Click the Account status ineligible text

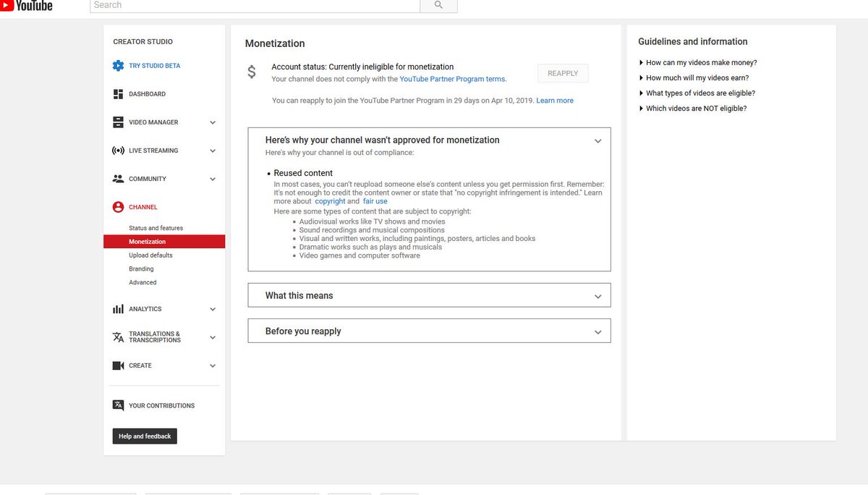coord(362,67)
